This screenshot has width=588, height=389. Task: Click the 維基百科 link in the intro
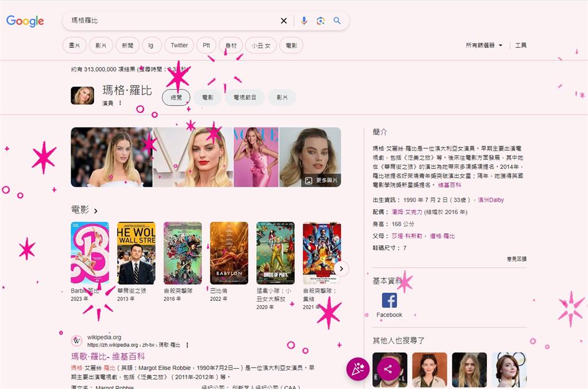coord(449,185)
